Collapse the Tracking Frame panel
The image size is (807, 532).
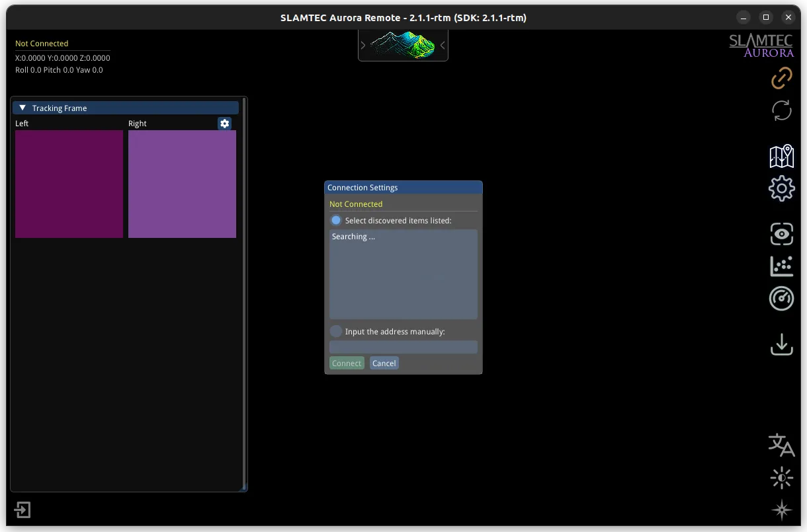22,108
